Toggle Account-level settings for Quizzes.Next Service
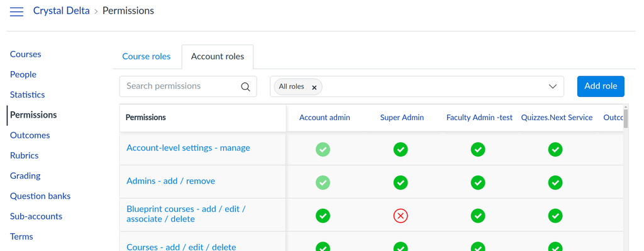The height and width of the screenshot is (251, 644). pos(555,150)
